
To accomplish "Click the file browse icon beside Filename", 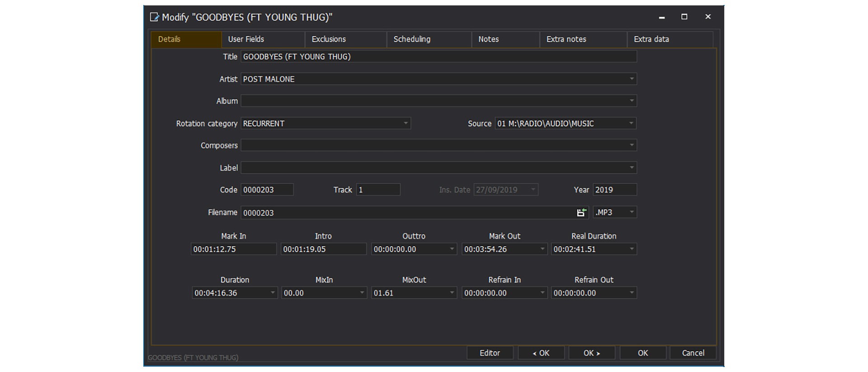I will [x=581, y=212].
